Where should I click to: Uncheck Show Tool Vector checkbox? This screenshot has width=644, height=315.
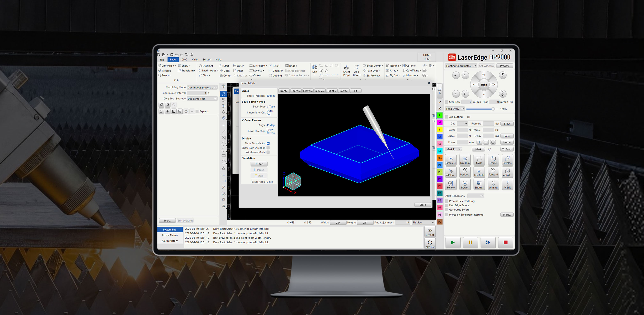point(268,143)
